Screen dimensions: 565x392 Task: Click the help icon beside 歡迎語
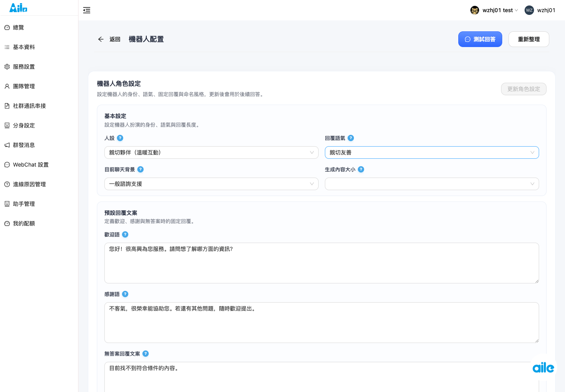(x=125, y=234)
